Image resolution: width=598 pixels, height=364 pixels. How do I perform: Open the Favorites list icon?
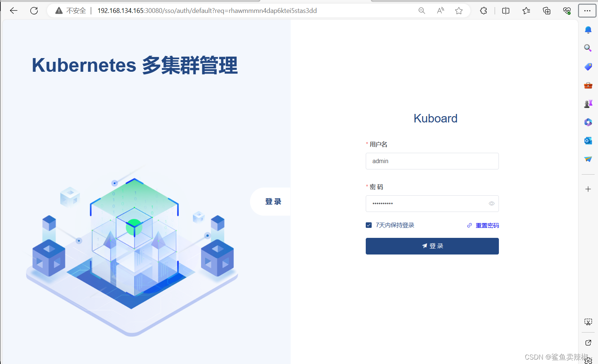pos(526,11)
